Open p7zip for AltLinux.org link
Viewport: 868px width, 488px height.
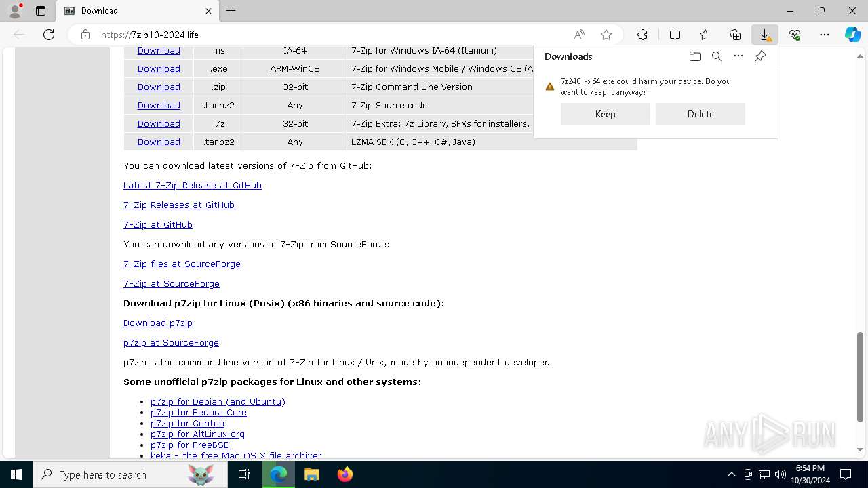click(197, 434)
